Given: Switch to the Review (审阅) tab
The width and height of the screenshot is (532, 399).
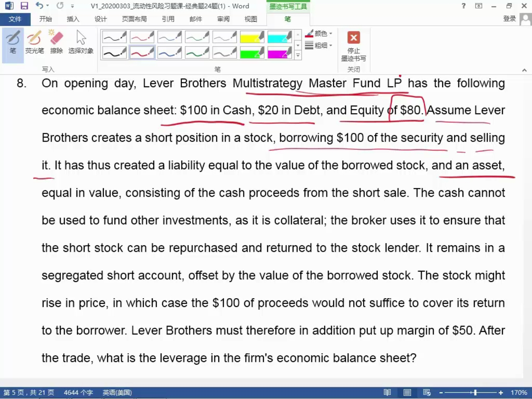Looking at the screenshot, I should (x=224, y=19).
